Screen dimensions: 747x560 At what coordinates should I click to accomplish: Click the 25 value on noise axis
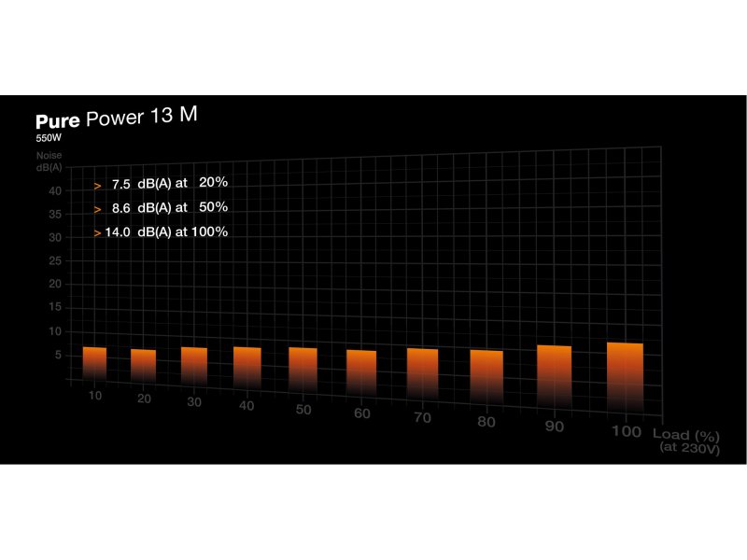(x=55, y=261)
